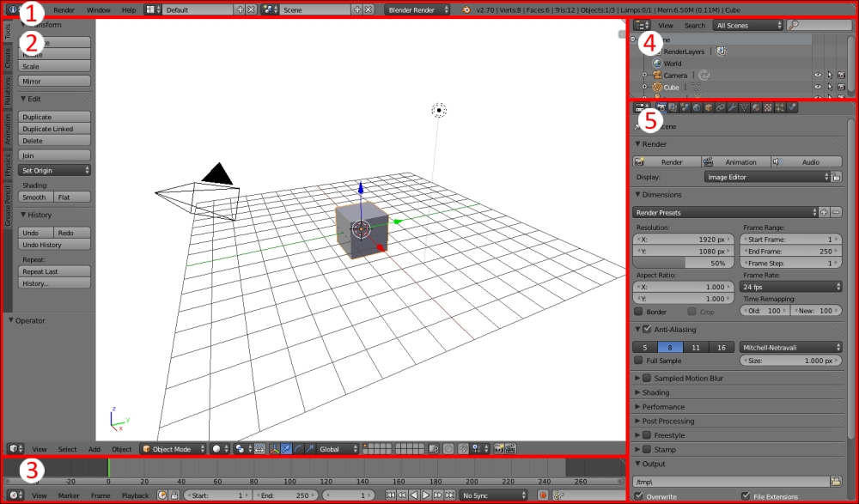
Task: Click the 3D manipulator toggle icon
Action: tap(275, 449)
